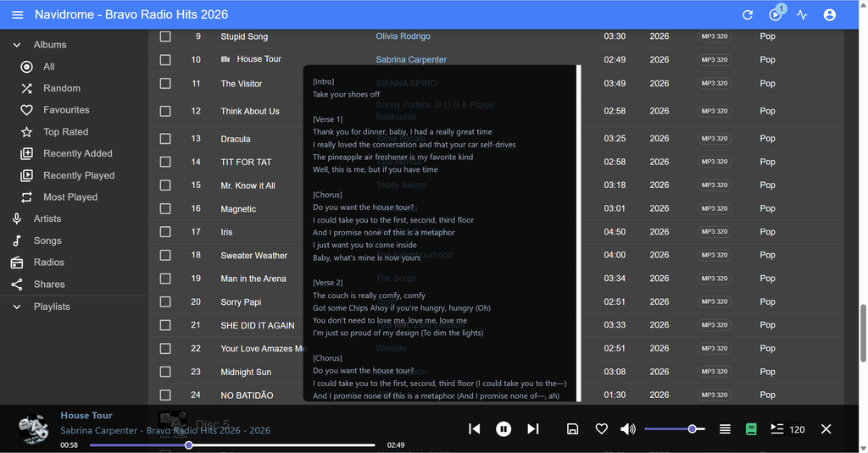
Task: Open the user account icon
Action: tap(829, 15)
